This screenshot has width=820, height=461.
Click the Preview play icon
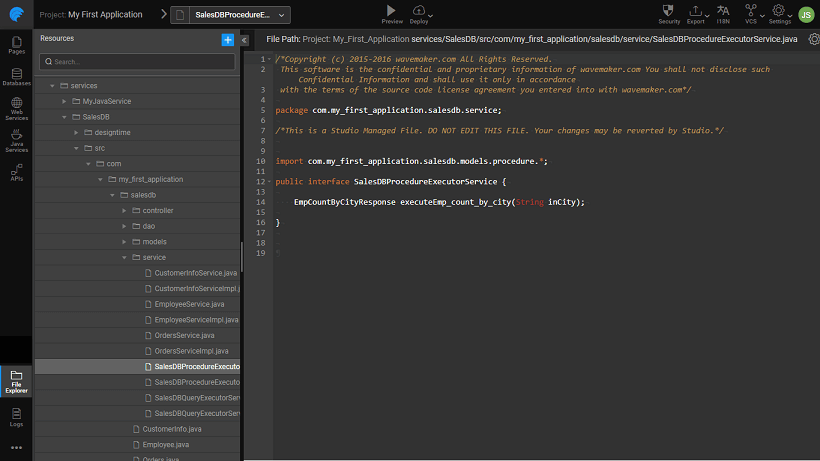[x=392, y=12]
